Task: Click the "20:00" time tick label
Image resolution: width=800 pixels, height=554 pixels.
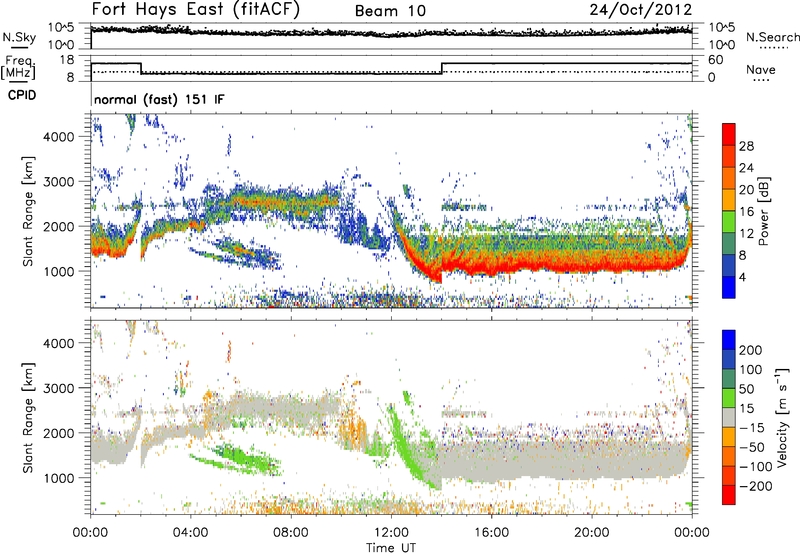Action: (x=591, y=533)
